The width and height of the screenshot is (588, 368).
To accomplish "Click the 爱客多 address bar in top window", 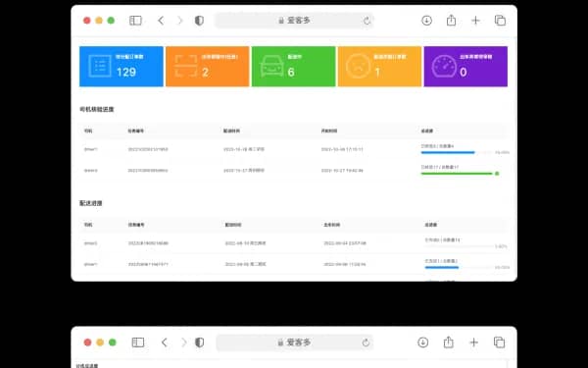I will coord(294,21).
